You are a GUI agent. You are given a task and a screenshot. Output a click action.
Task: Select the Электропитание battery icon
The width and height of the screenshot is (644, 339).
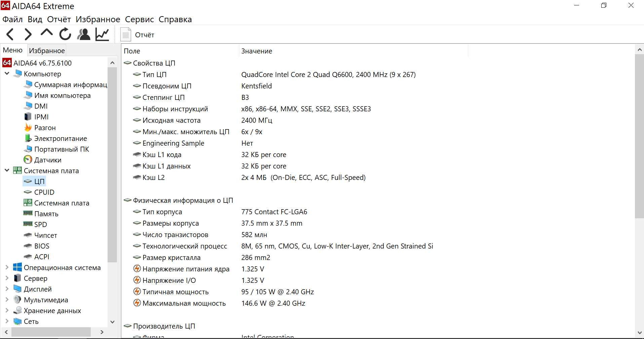pos(28,138)
